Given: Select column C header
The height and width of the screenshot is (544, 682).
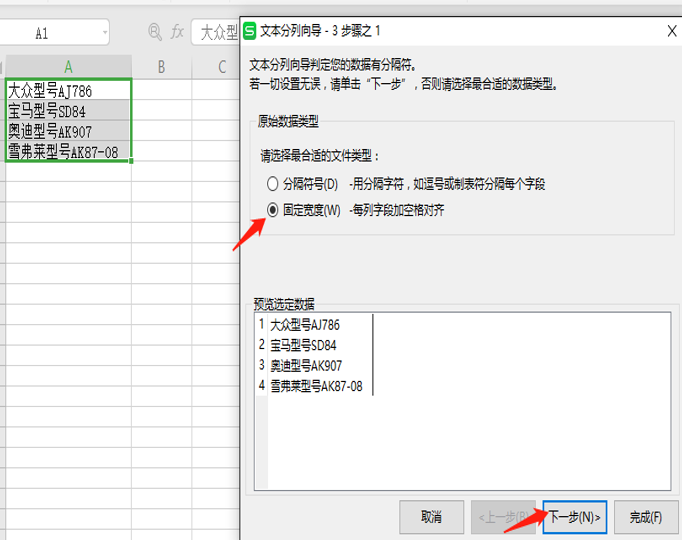Looking at the screenshot, I should point(216,67).
